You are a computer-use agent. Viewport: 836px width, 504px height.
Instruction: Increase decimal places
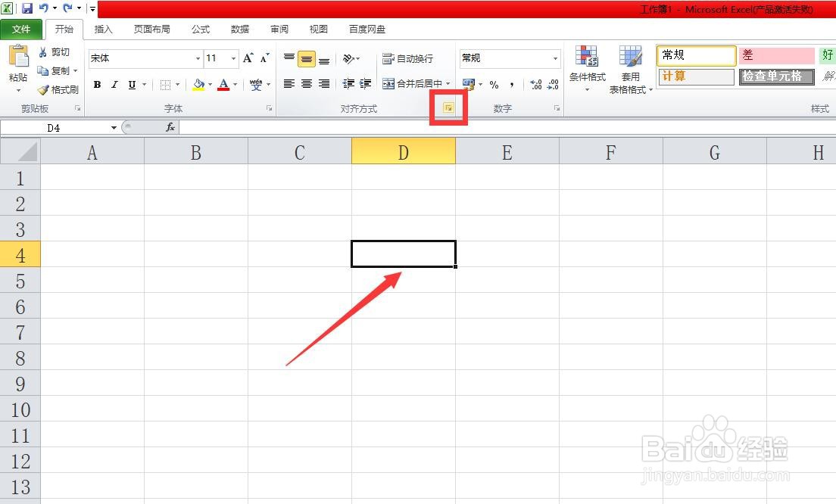click(x=536, y=84)
